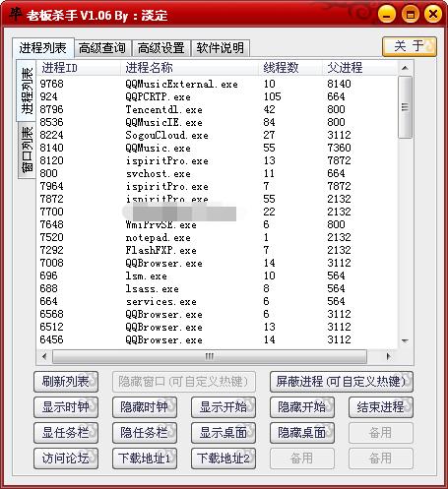Click the 下载地址1 button
The image size is (448, 489).
coord(145,458)
